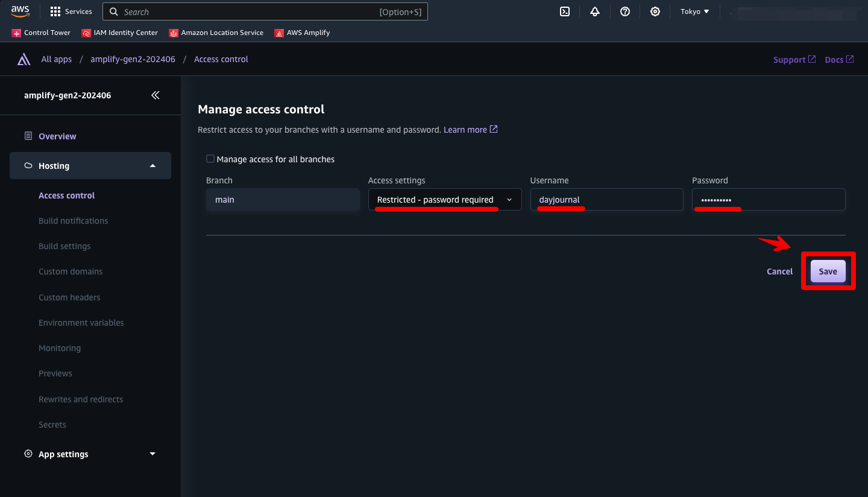
Task: Open the Access settings dropdown
Action: [x=445, y=200]
